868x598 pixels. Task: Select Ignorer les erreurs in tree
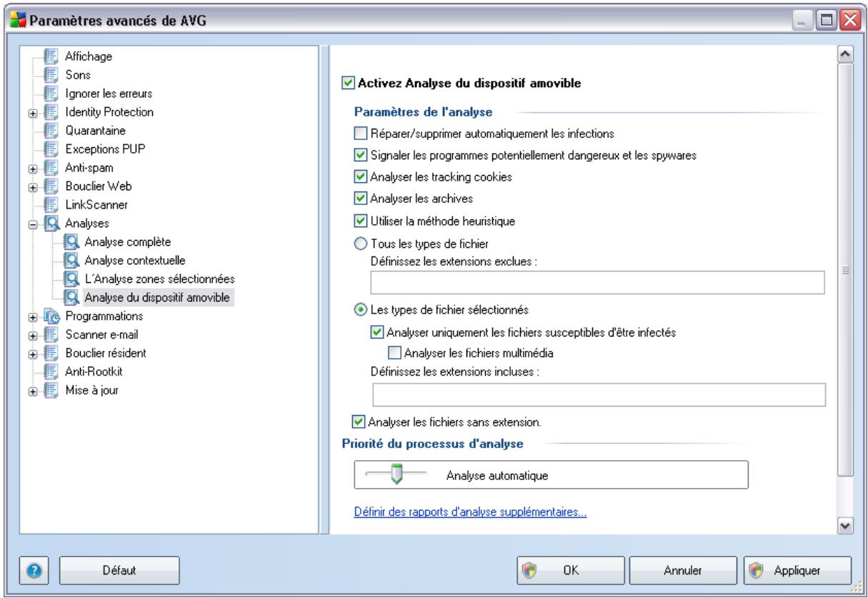(109, 93)
